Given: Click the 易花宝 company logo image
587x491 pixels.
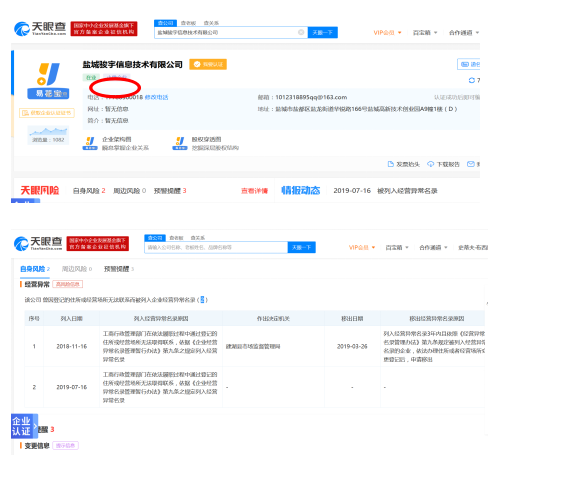Looking at the screenshot, I should pos(48,81).
